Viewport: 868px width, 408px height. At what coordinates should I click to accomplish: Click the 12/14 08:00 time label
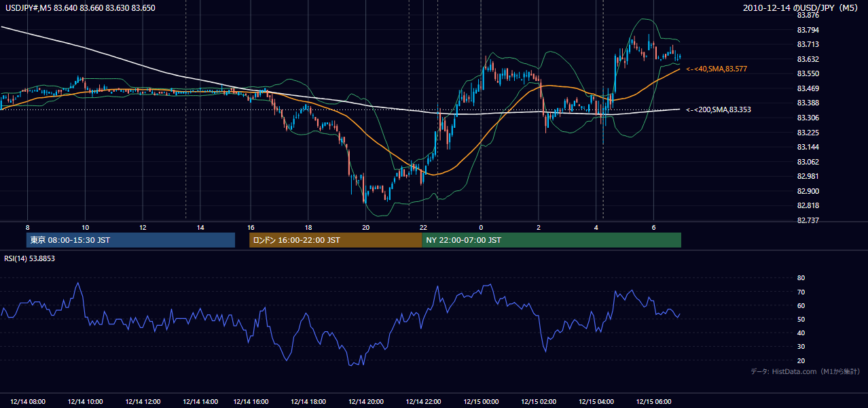pyautogui.click(x=28, y=402)
